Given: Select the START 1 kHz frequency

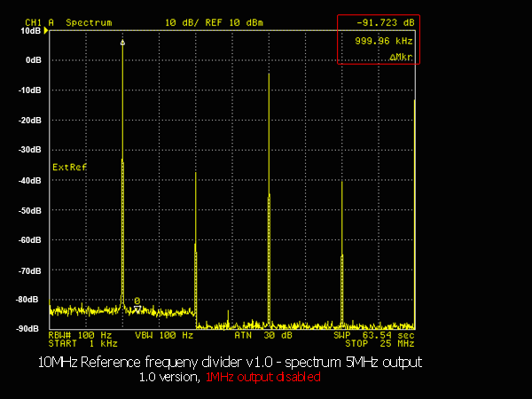Looking at the screenshot, I should pyautogui.click(x=82, y=344).
